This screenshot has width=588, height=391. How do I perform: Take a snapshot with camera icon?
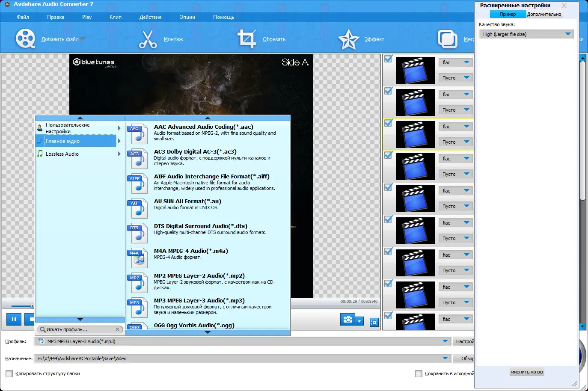tap(348, 320)
